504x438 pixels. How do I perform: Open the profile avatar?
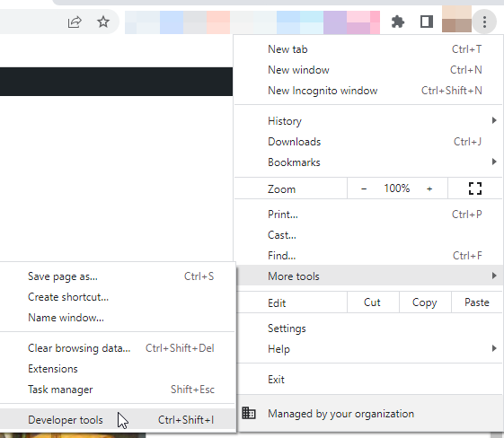pyautogui.click(x=456, y=19)
